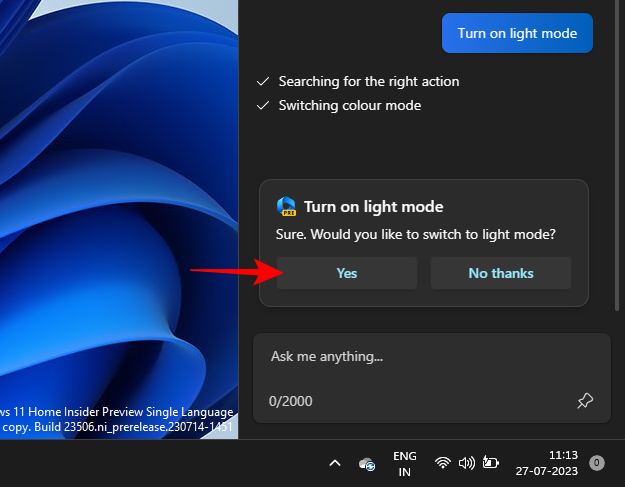This screenshot has width=625, height=487.
Task: Open the notification count badge
Action: [597, 463]
